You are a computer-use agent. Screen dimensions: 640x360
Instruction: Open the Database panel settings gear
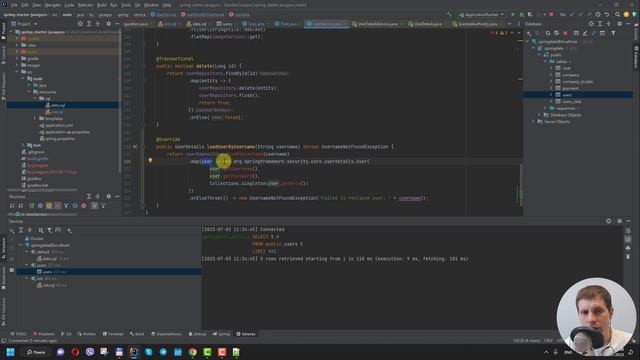[x=620, y=24]
